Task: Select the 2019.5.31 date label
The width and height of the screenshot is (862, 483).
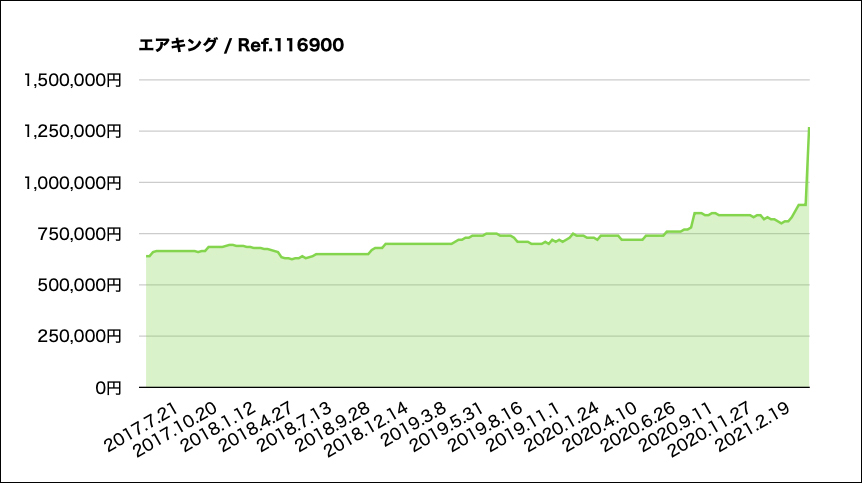Action: point(447,427)
